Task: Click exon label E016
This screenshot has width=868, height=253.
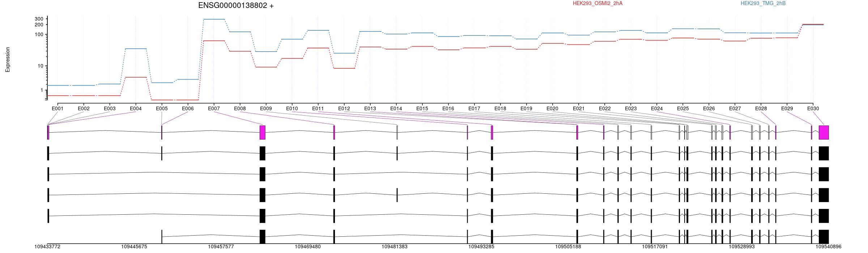Action: 448,108
